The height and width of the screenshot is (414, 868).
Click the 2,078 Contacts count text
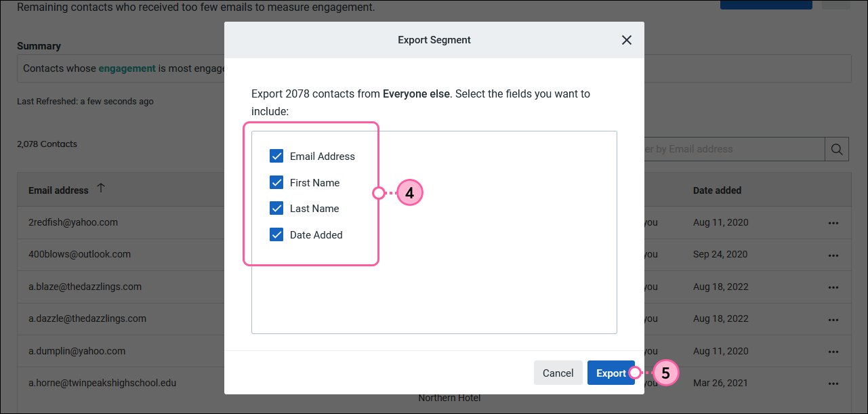click(x=47, y=144)
